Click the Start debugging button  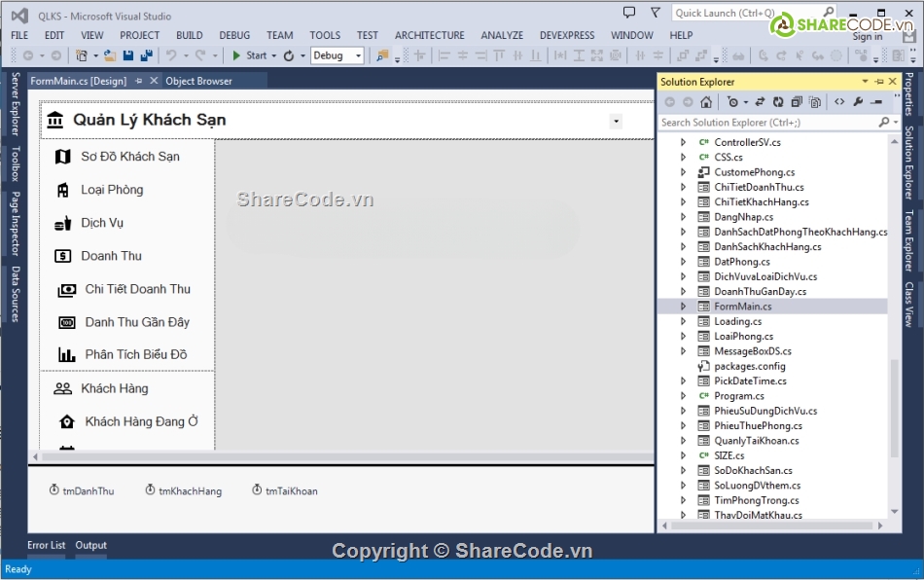pyautogui.click(x=250, y=55)
